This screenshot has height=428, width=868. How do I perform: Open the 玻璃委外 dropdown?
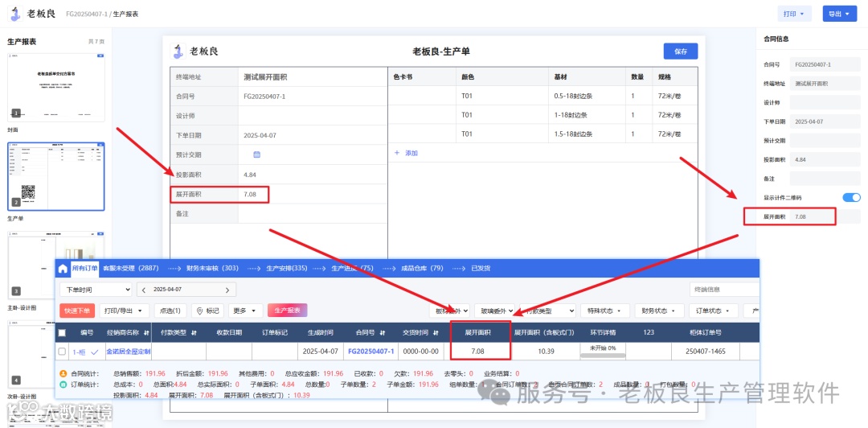494,311
